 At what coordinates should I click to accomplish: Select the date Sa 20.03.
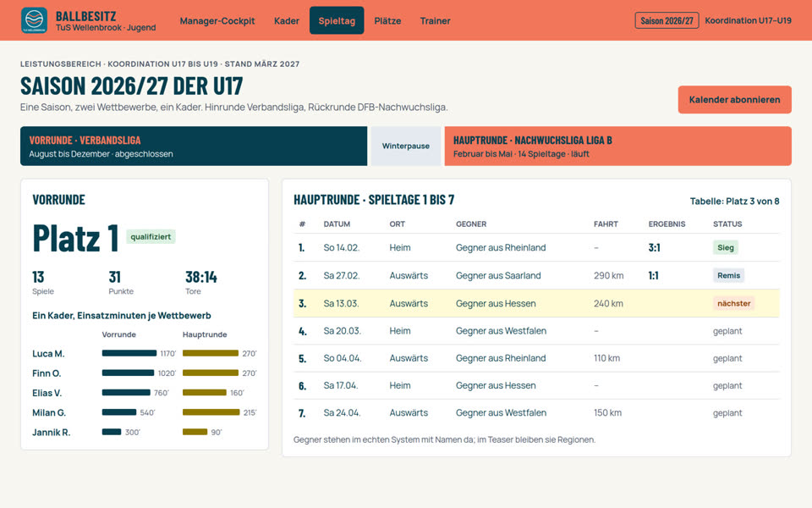[343, 331]
